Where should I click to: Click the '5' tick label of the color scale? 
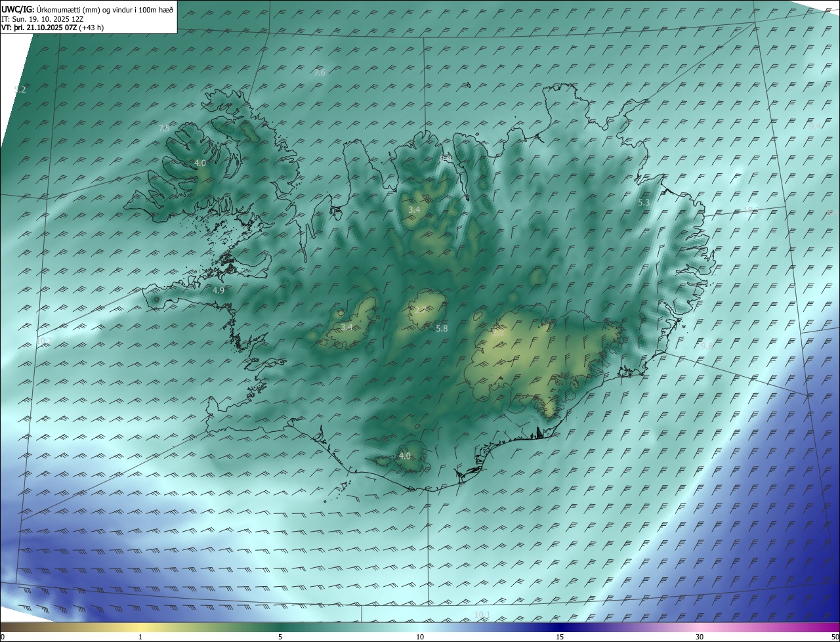point(280,637)
